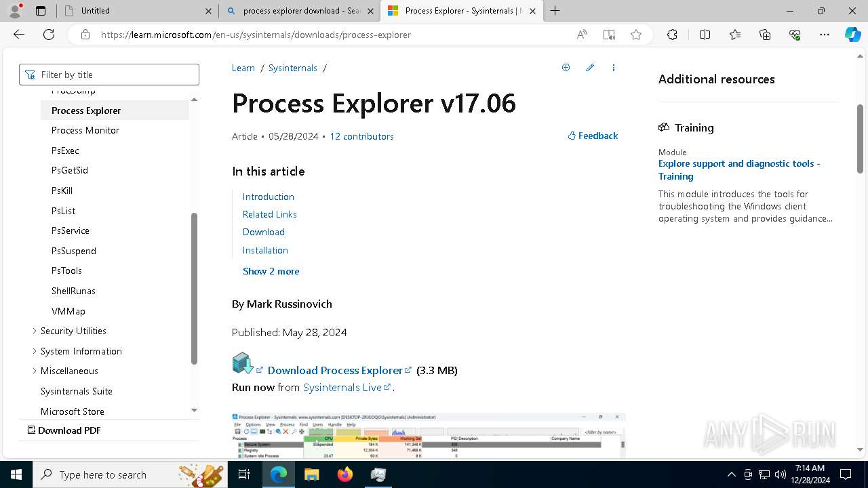Click the Process Explorer download package icon
868x488 pixels.
click(x=242, y=363)
